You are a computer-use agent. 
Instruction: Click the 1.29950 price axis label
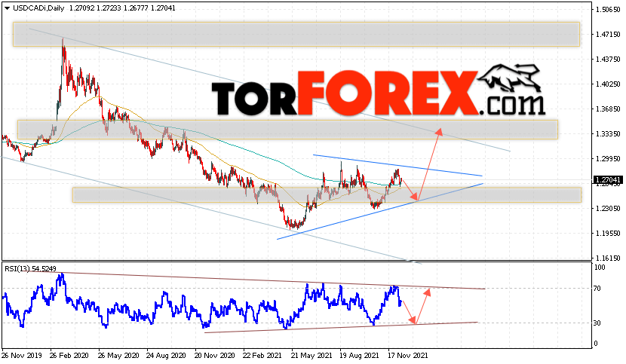[608, 159]
